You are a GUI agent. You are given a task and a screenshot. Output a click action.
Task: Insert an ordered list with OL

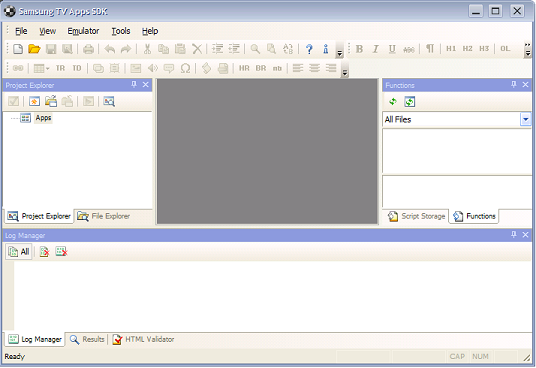tap(505, 49)
